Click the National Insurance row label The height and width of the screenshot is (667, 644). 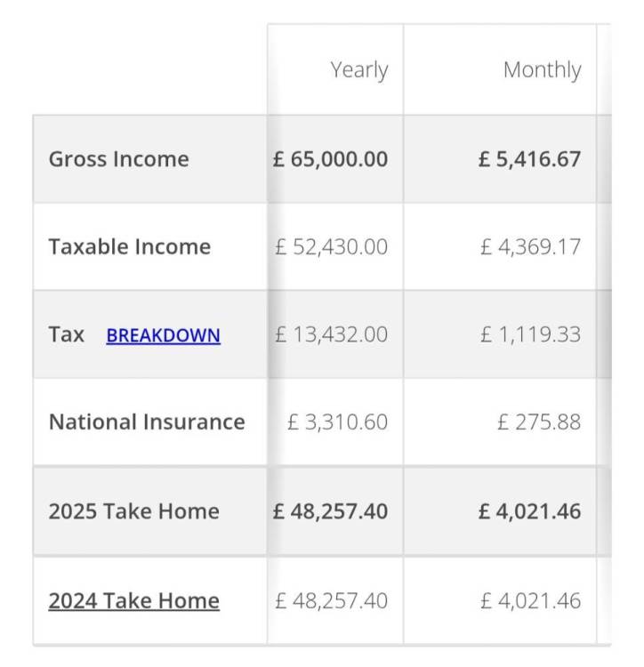(x=147, y=422)
